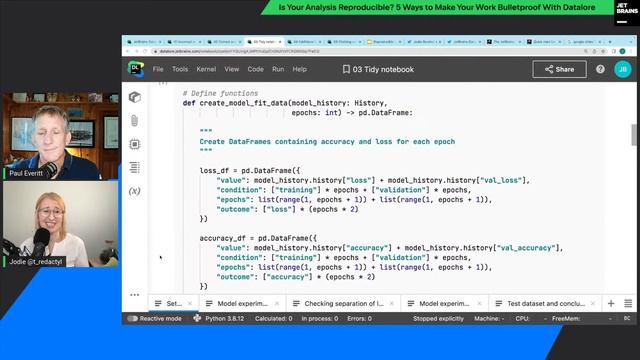The height and width of the screenshot is (360, 640).
Task: Open the Tools menu
Action: pyautogui.click(x=180, y=69)
